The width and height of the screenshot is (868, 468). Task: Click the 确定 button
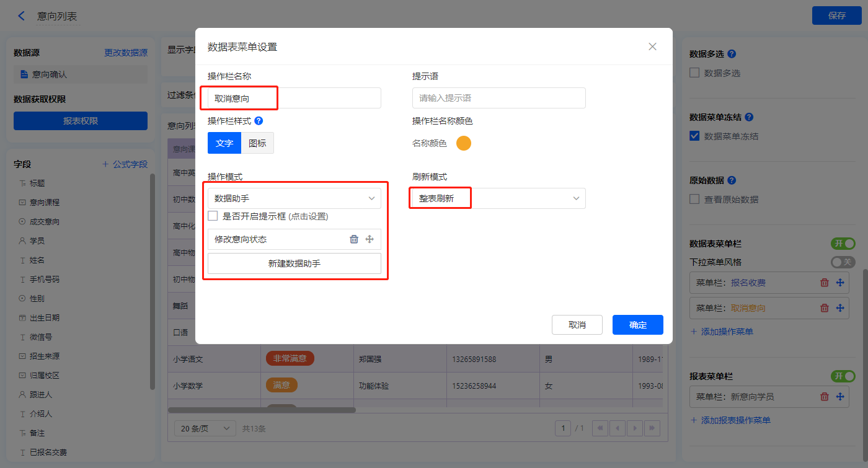point(637,325)
